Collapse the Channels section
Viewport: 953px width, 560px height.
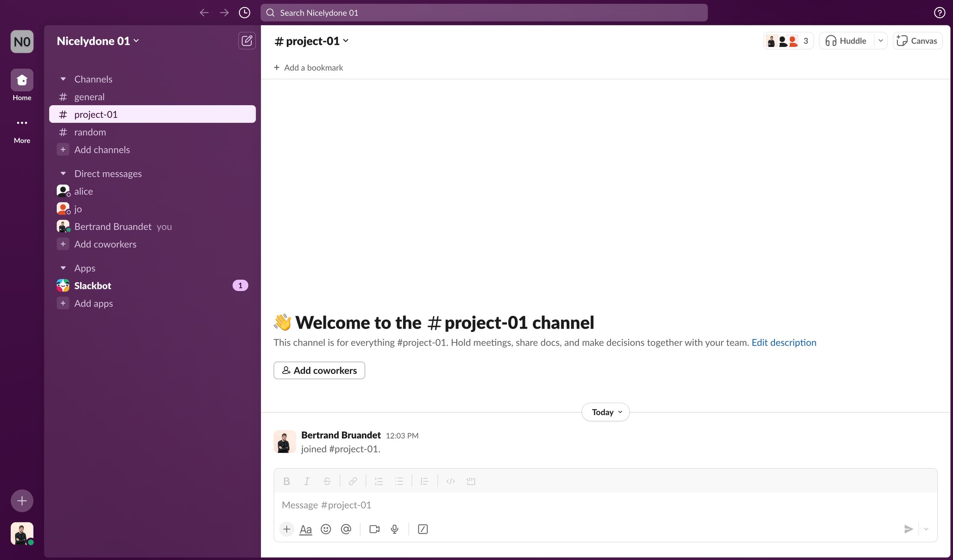(x=63, y=79)
